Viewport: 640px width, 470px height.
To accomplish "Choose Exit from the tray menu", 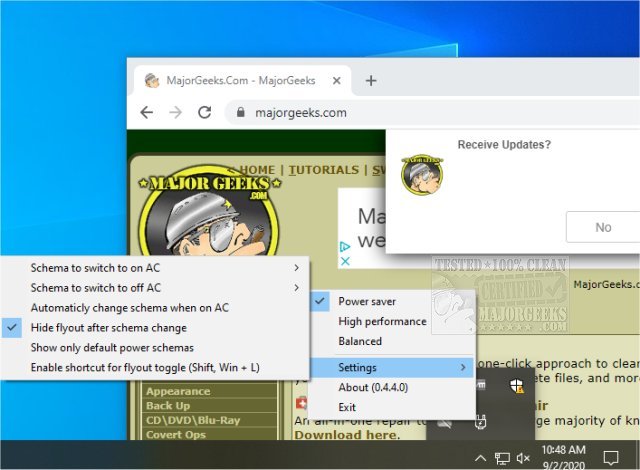I will [392, 407].
